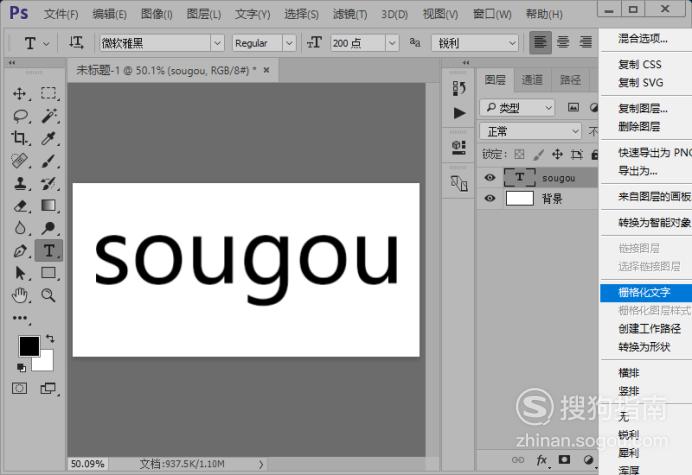Viewport: 692px width, 475px height.
Task: Choose 转换为形状 in context menu
Action: (x=646, y=347)
